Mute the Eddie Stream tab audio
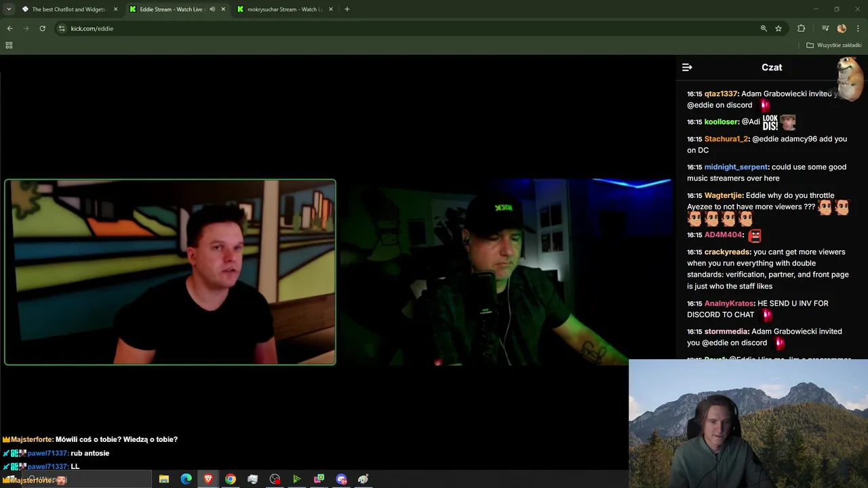868x488 pixels. point(212,9)
